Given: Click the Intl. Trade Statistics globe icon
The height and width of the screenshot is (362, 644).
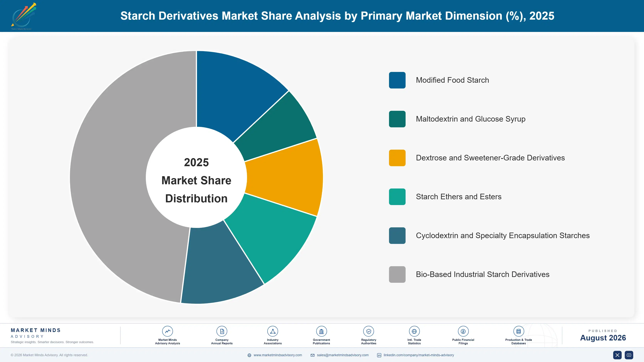Looking at the screenshot, I should [414, 331].
